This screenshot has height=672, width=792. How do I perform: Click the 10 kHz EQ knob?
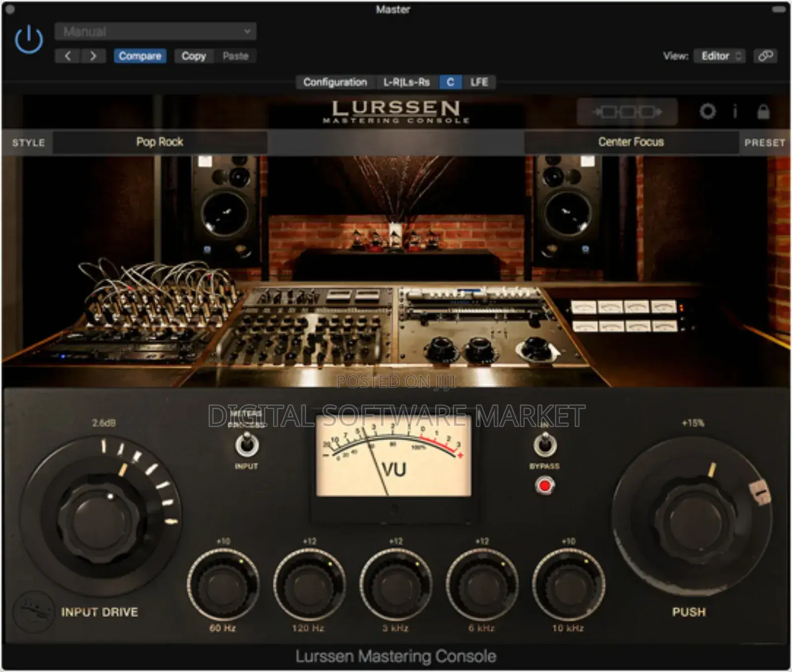click(x=568, y=584)
